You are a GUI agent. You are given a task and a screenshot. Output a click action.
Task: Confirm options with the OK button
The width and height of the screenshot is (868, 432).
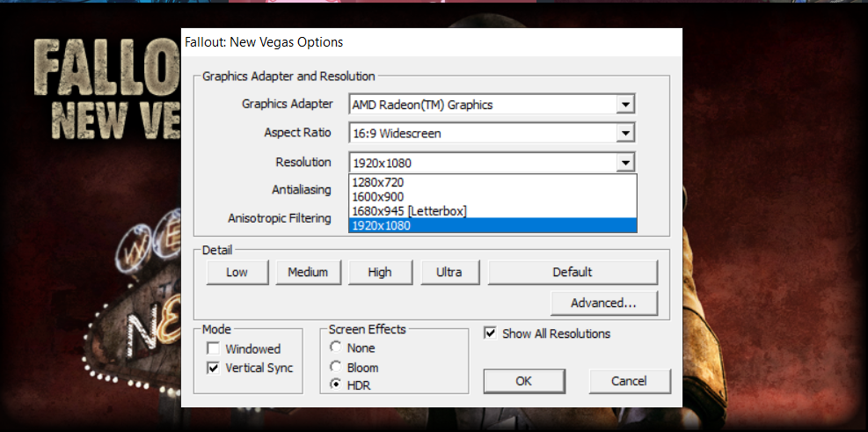[523, 381]
